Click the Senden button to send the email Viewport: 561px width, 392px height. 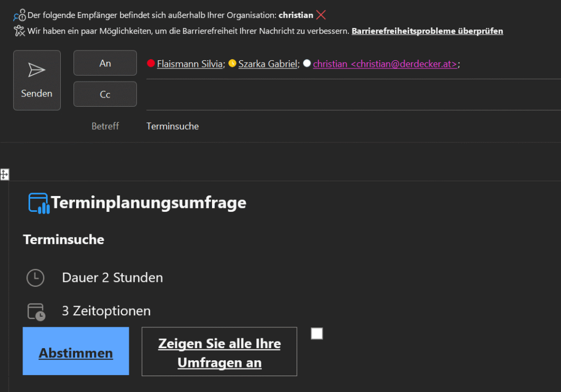point(37,80)
